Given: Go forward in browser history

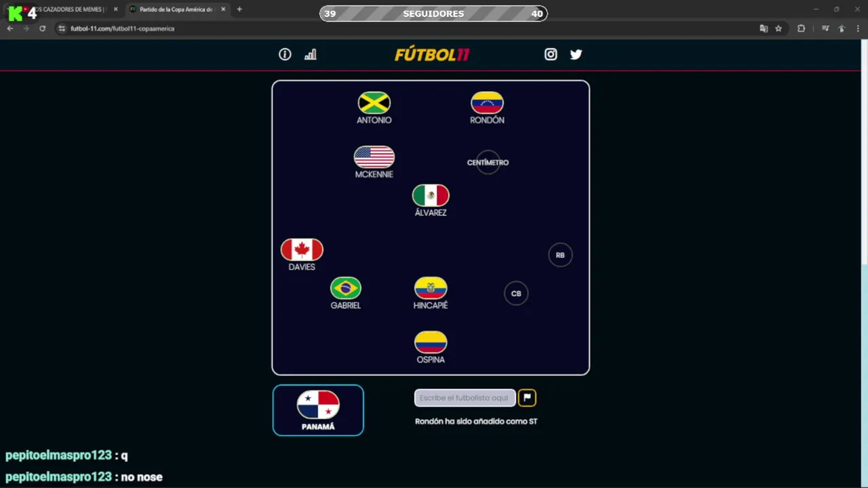Looking at the screenshot, I should (26, 28).
